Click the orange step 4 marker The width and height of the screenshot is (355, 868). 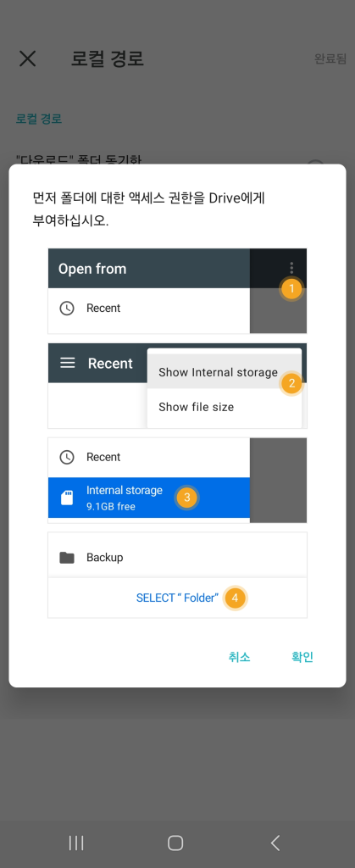(235, 598)
